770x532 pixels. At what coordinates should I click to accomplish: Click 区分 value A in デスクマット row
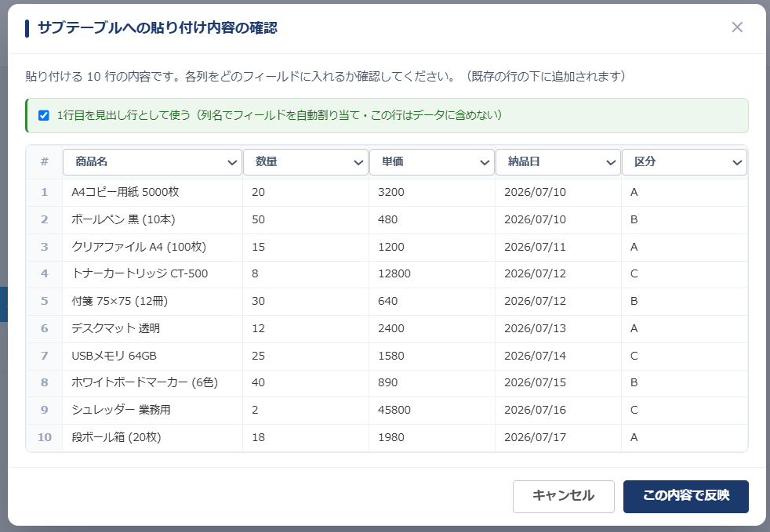634,329
